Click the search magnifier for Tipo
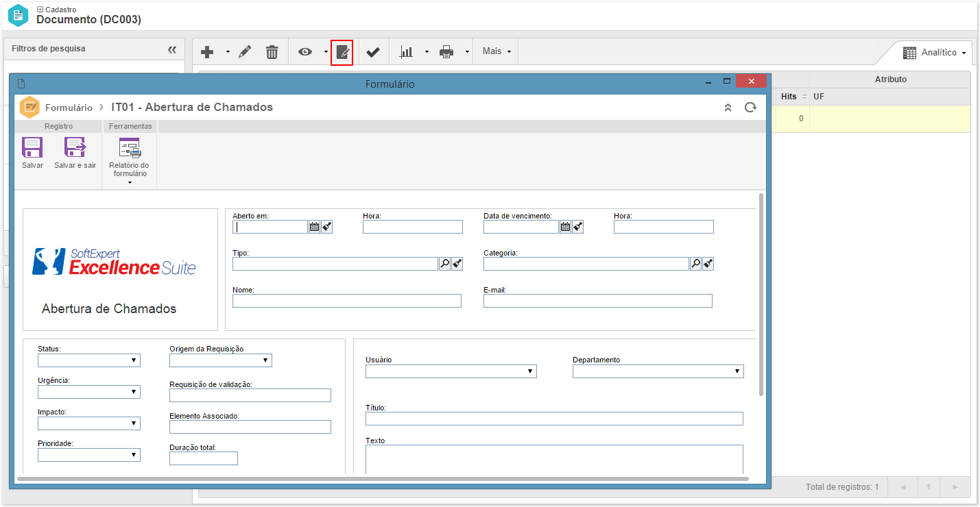980x507 pixels. 444,264
